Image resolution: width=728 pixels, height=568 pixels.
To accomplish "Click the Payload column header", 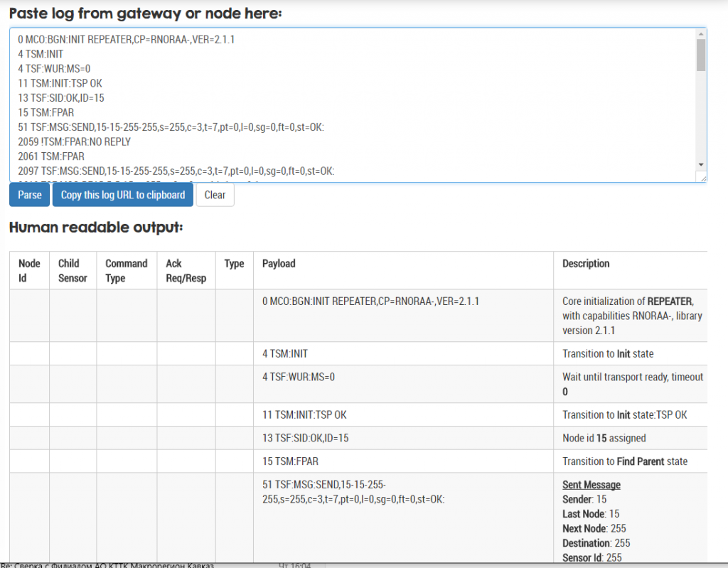I will coord(279,264).
